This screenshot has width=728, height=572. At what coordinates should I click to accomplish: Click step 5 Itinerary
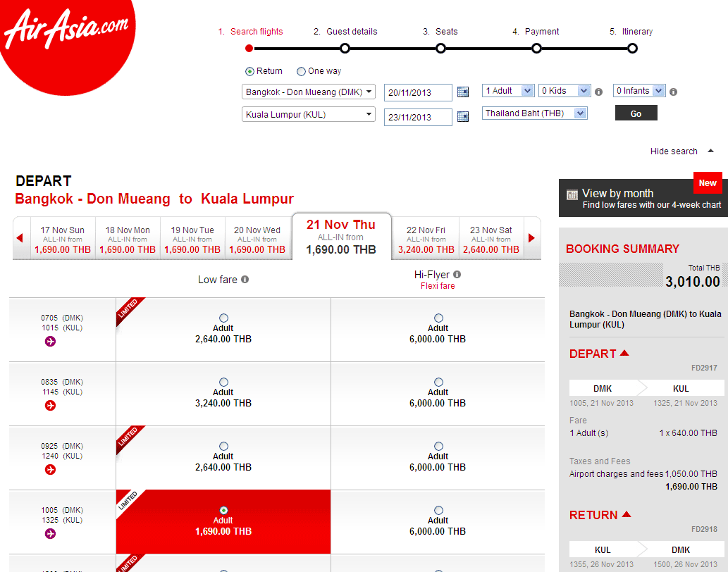[x=631, y=32]
